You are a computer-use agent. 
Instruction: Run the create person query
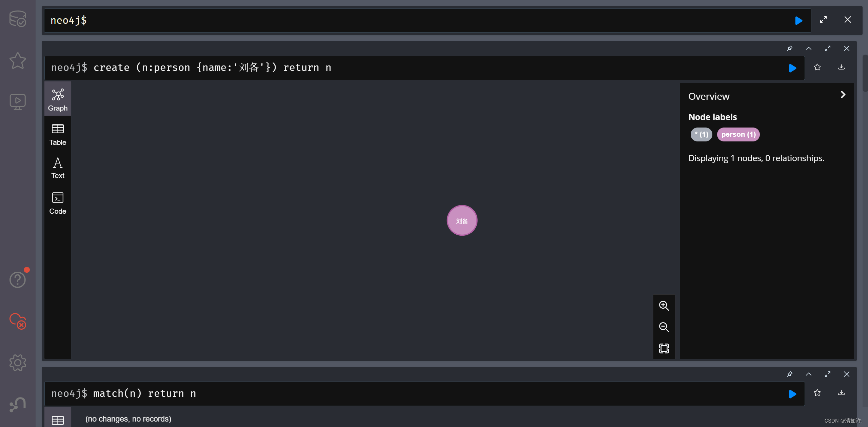point(793,67)
